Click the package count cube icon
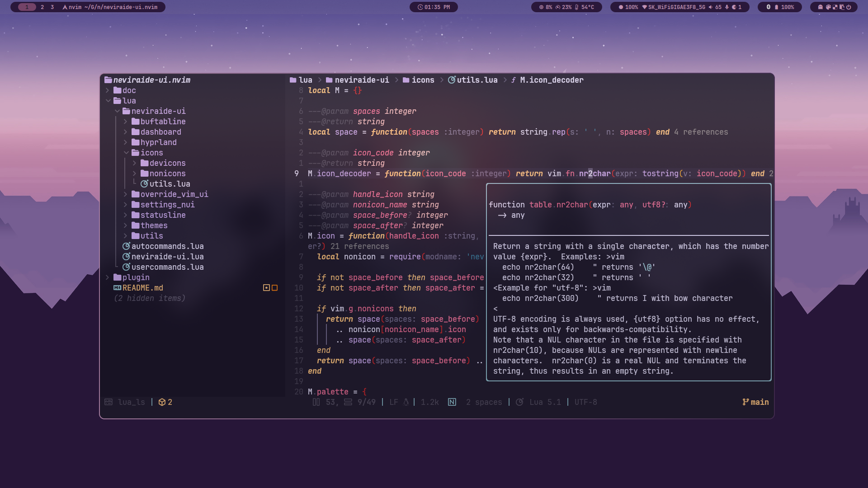The height and width of the screenshot is (488, 868). pos(162,402)
